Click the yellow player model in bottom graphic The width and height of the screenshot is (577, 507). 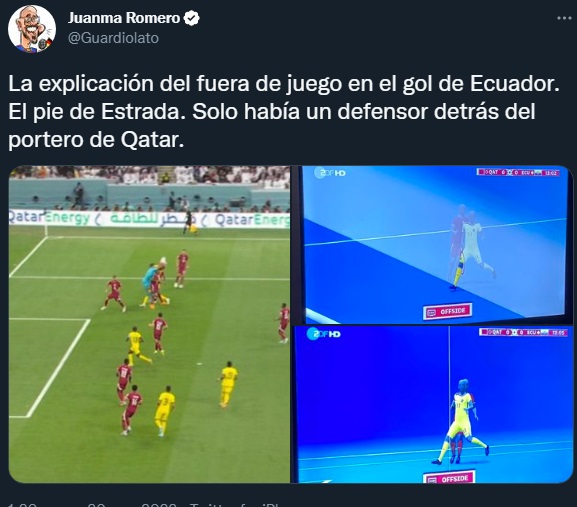pyautogui.click(x=460, y=421)
